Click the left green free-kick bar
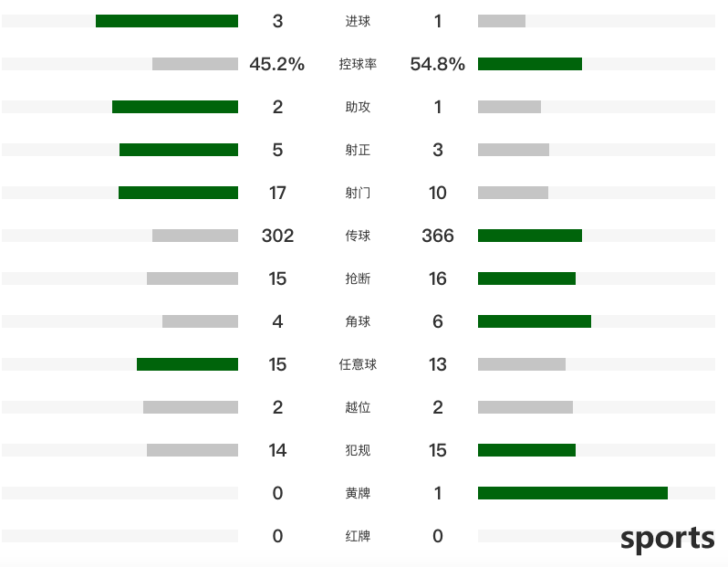728x567 pixels. point(188,364)
